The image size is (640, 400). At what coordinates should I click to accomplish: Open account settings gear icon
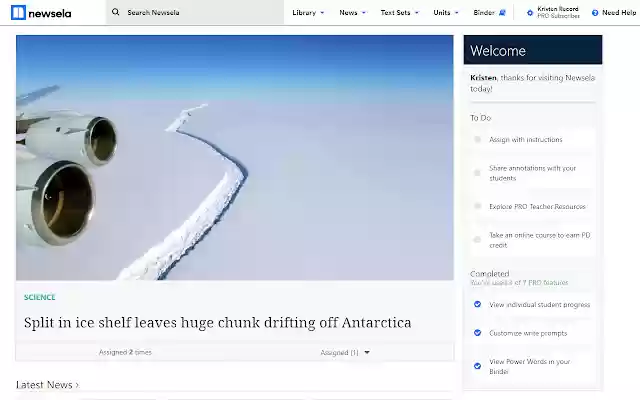tap(530, 13)
